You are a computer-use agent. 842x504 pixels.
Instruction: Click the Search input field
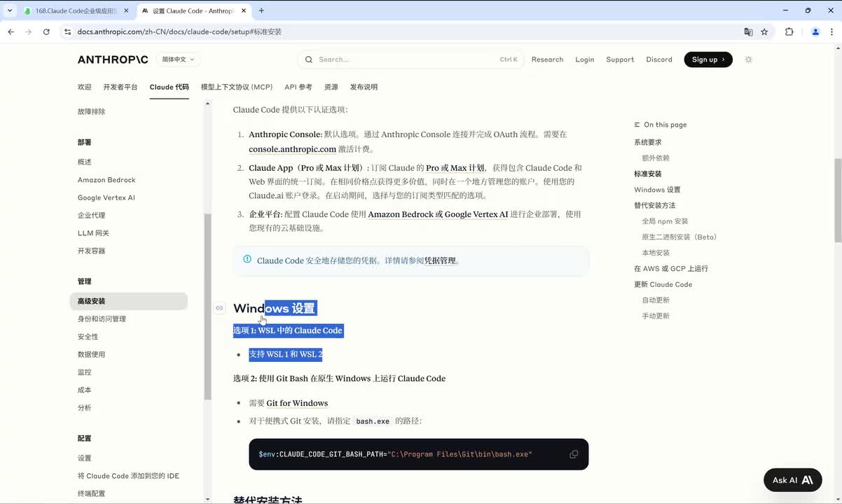[x=411, y=59]
